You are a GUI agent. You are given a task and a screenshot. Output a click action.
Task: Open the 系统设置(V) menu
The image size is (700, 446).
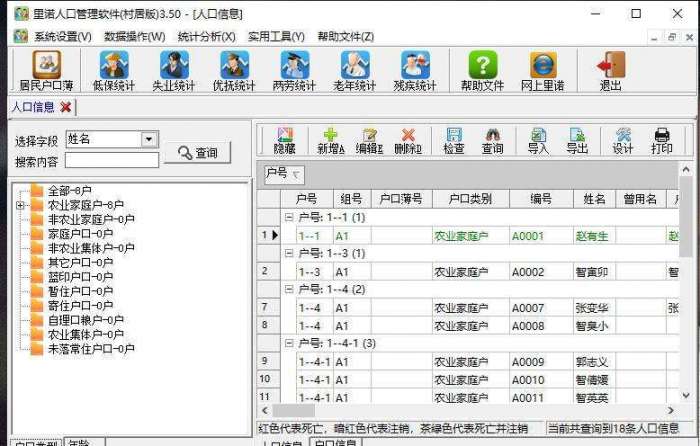click(x=63, y=37)
